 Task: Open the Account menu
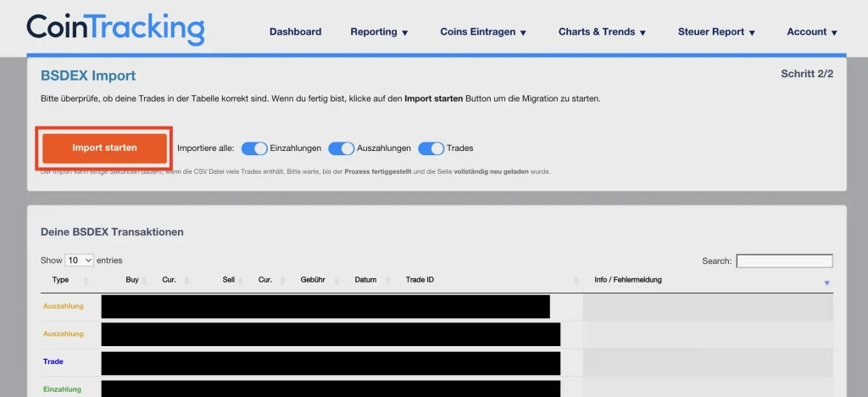[x=811, y=32]
